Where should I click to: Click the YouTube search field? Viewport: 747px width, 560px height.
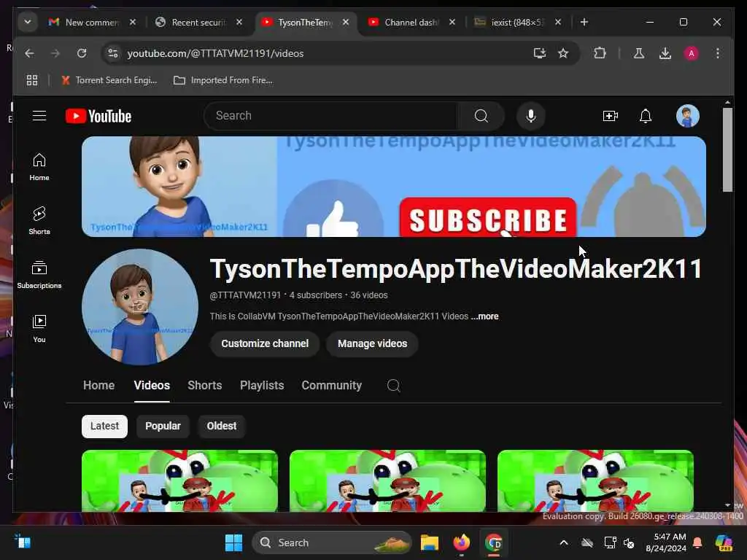click(332, 116)
